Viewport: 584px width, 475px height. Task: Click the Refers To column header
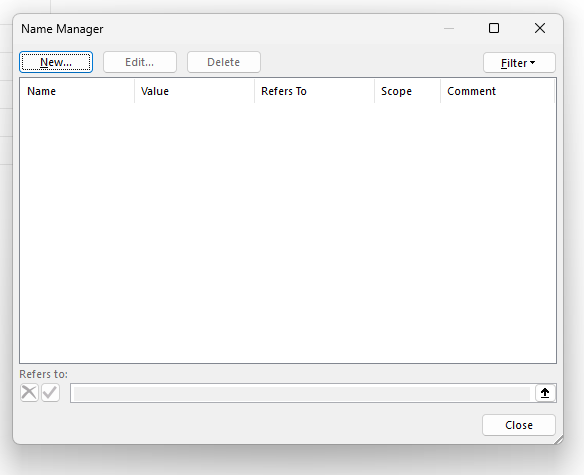[x=314, y=91]
